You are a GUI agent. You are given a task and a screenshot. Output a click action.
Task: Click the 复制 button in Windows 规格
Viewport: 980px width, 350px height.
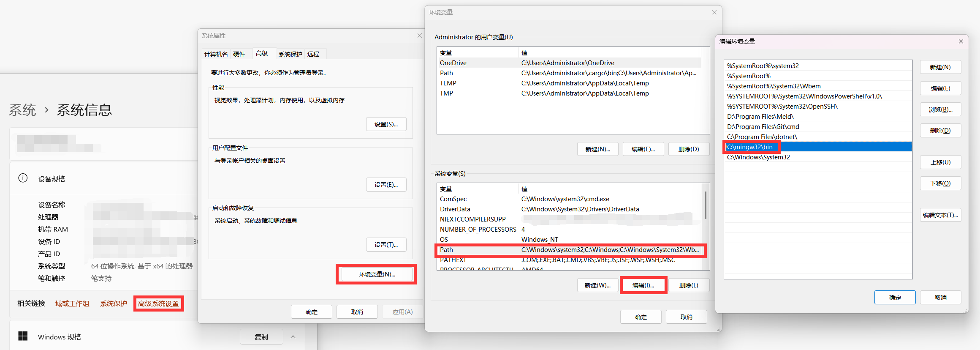click(261, 337)
